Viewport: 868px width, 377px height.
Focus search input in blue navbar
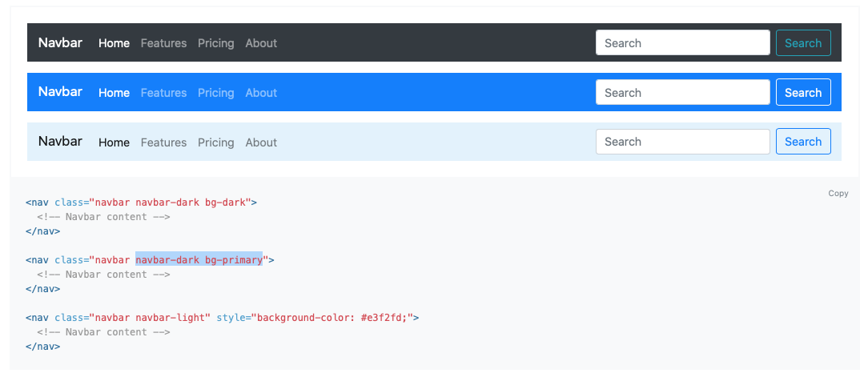click(x=682, y=92)
